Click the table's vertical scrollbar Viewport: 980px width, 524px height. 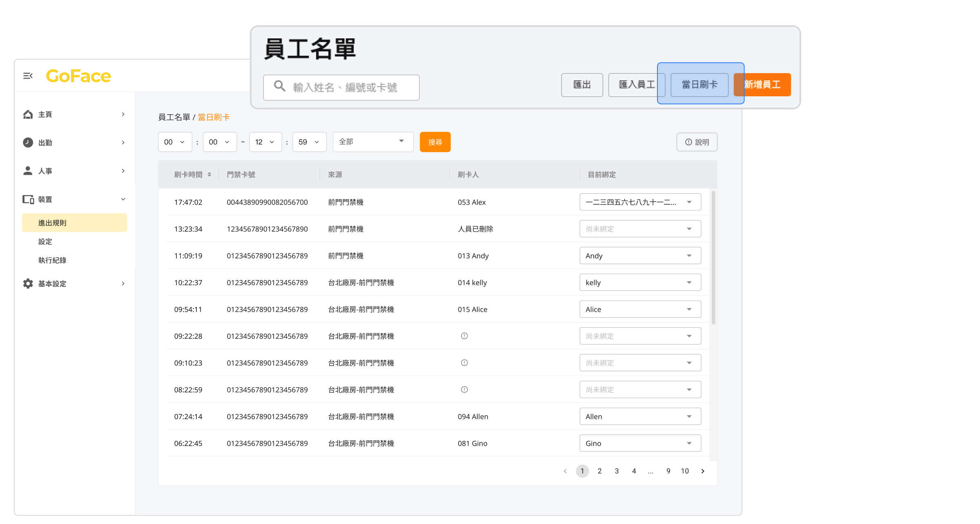(713, 257)
